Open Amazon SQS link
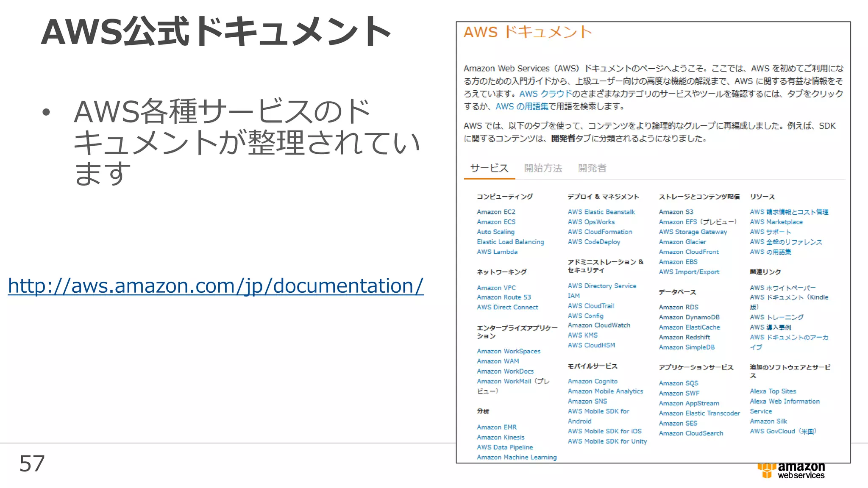Image resolution: width=868 pixels, height=488 pixels. click(679, 383)
